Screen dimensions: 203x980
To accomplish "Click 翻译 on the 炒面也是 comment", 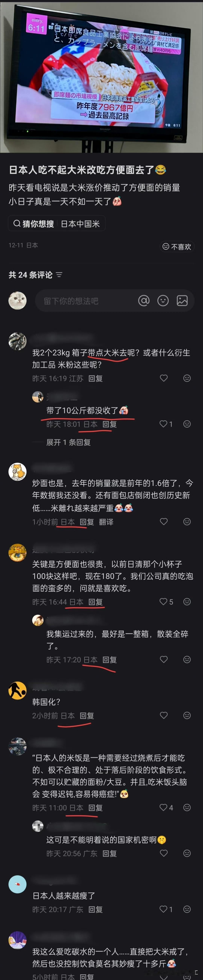I will point(106,522).
